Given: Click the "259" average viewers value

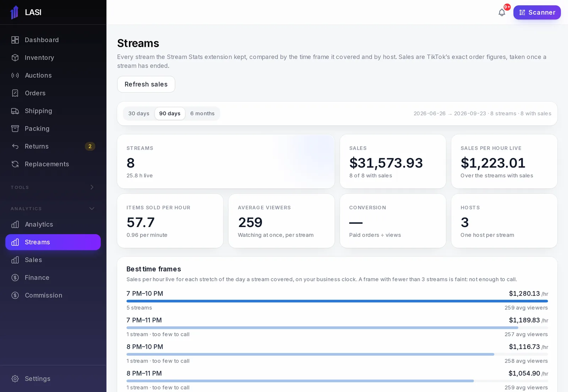Looking at the screenshot, I should (250, 223).
